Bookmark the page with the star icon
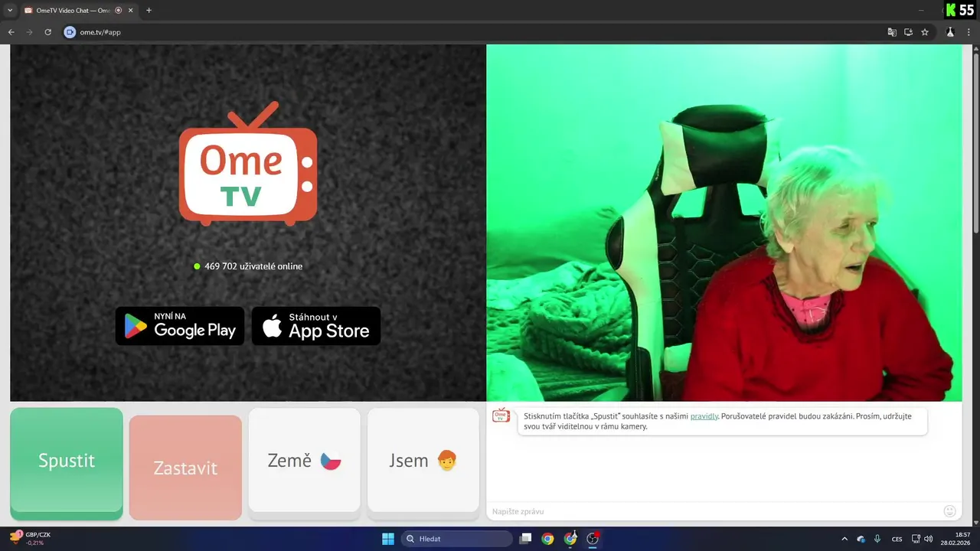980x551 pixels. pyautogui.click(x=925, y=32)
